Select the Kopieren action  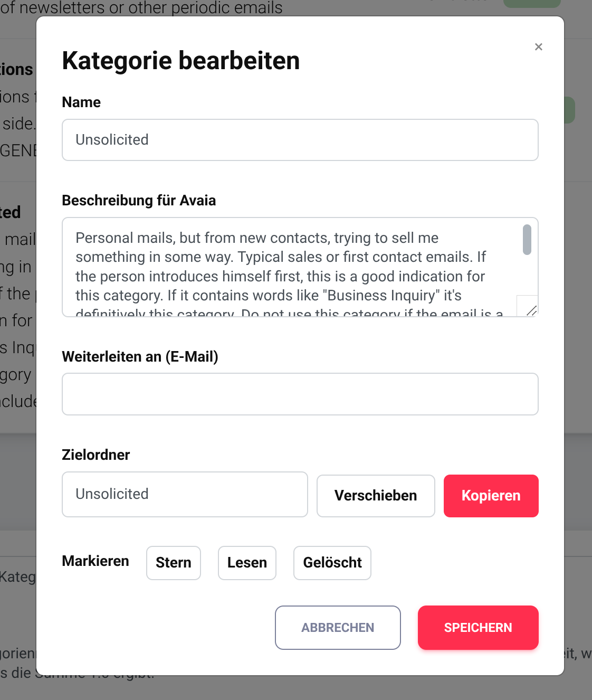(x=491, y=496)
